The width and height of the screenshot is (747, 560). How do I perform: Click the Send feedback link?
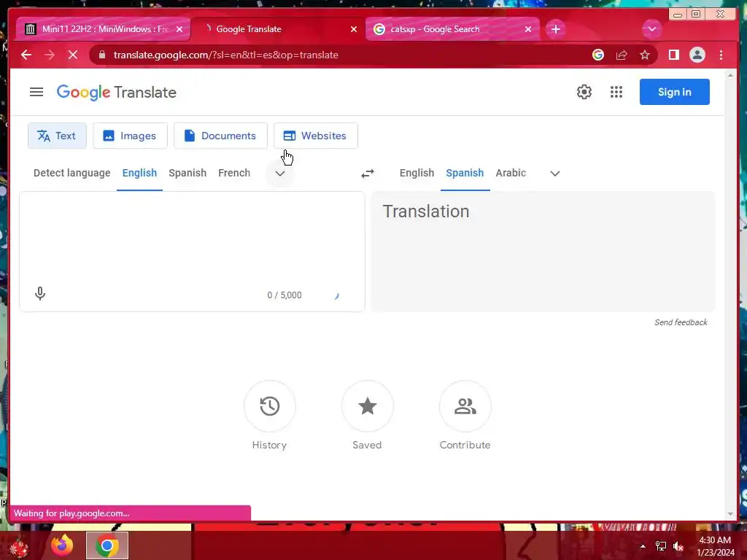(x=681, y=322)
